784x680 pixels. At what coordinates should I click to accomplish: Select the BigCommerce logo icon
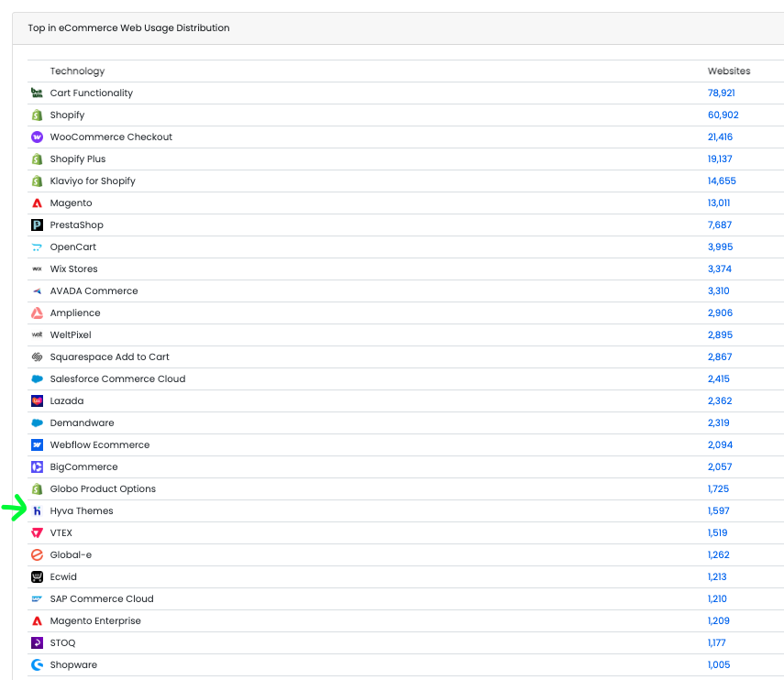point(36,466)
